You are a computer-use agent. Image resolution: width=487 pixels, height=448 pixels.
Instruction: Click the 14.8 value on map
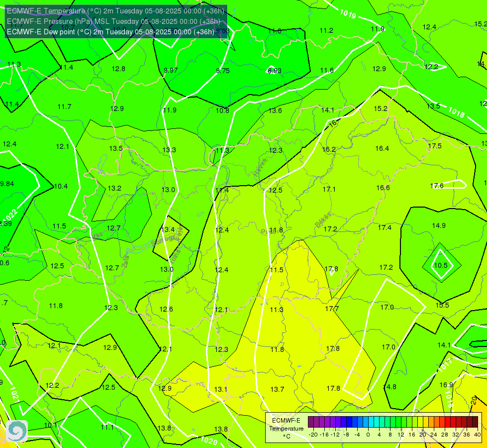pyautogui.click(x=390, y=387)
